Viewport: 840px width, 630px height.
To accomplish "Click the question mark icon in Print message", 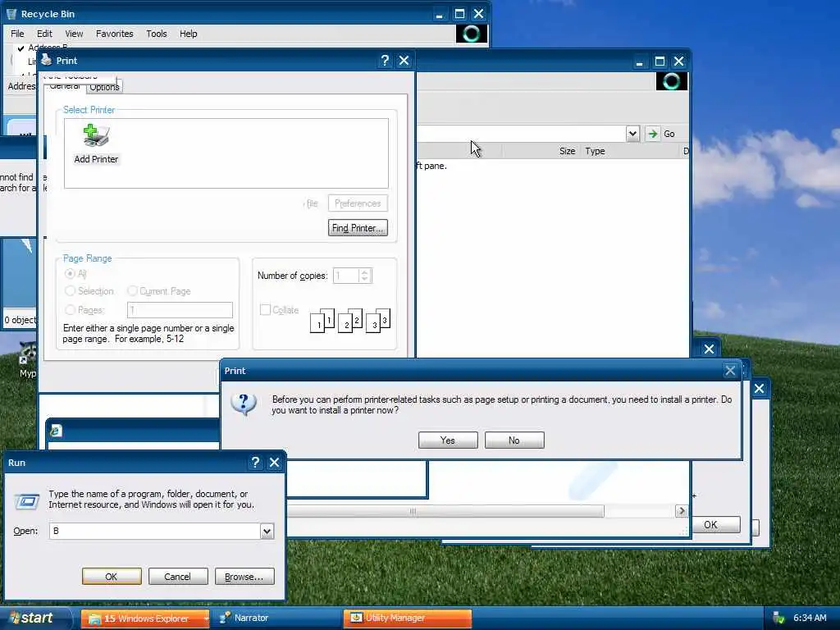I will click(x=243, y=404).
